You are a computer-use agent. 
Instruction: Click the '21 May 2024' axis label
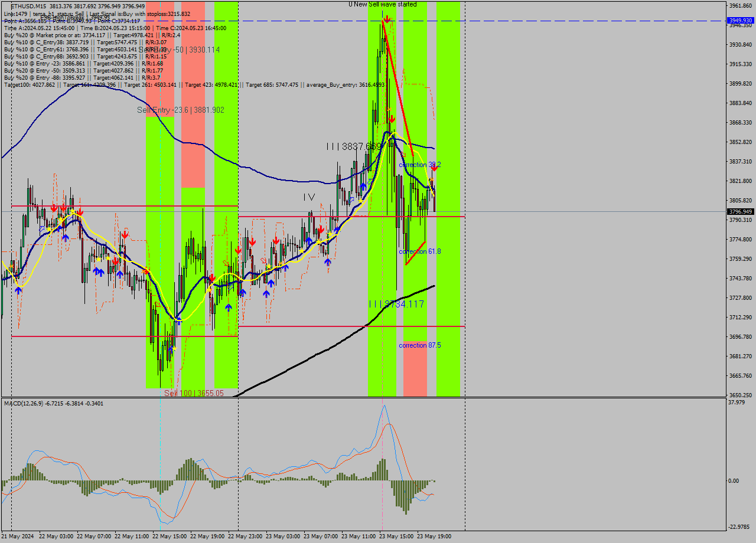(x=18, y=537)
